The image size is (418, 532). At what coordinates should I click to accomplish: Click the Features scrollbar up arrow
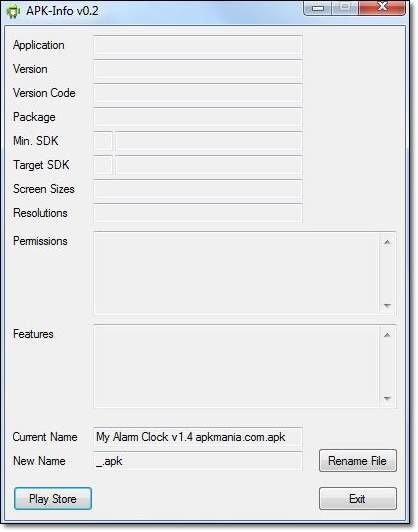tap(387, 335)
